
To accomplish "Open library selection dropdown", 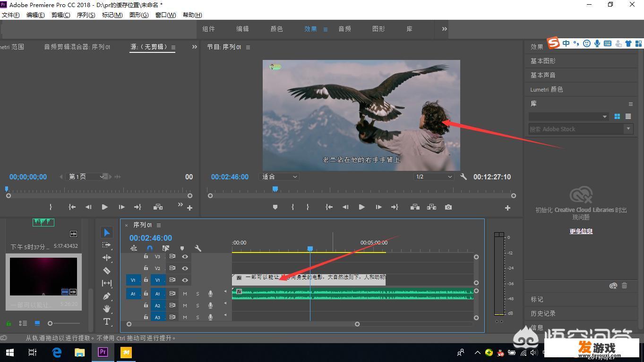I will [x=568, y=117].
